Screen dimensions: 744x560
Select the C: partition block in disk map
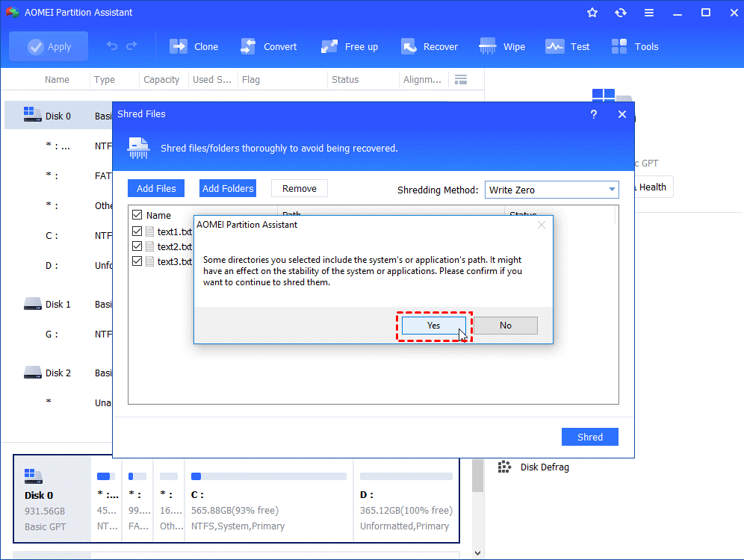[268, 500]
